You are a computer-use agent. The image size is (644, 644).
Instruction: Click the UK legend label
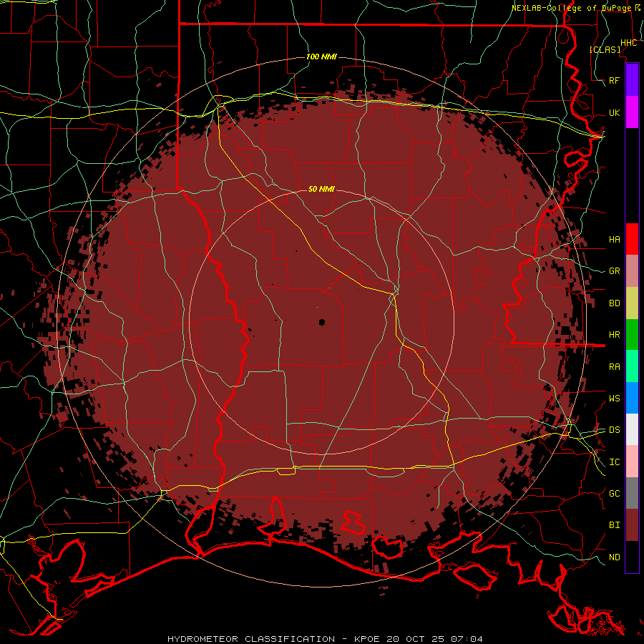pos(615,112)
